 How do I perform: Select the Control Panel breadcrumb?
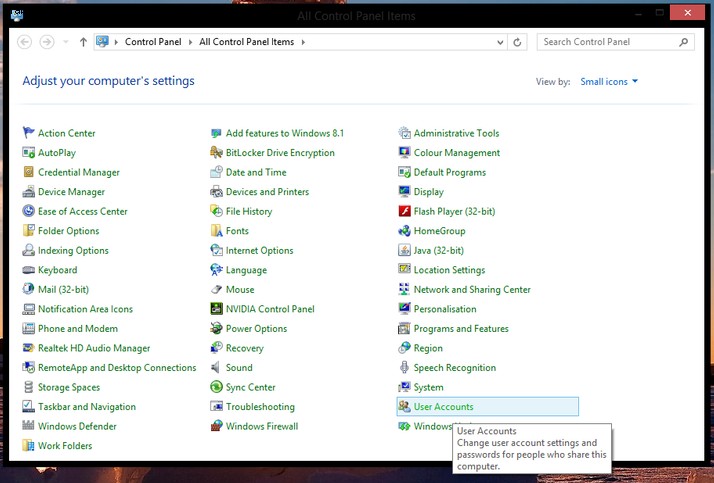tap(153, 42)
